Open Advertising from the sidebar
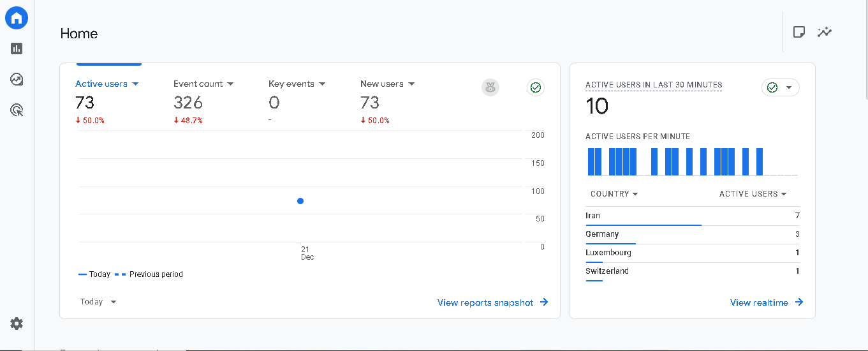 click(17, 110)
